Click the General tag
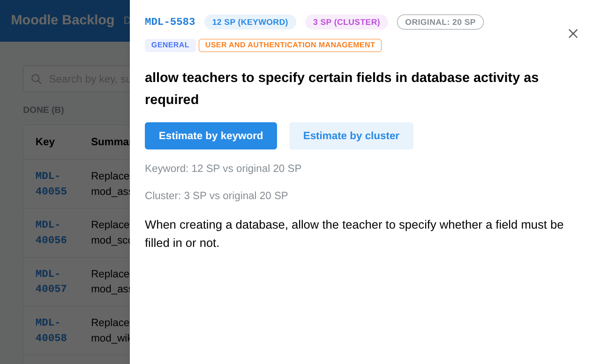Image resolution: width=593 pixels, height=364 pixels. [170, 45]
